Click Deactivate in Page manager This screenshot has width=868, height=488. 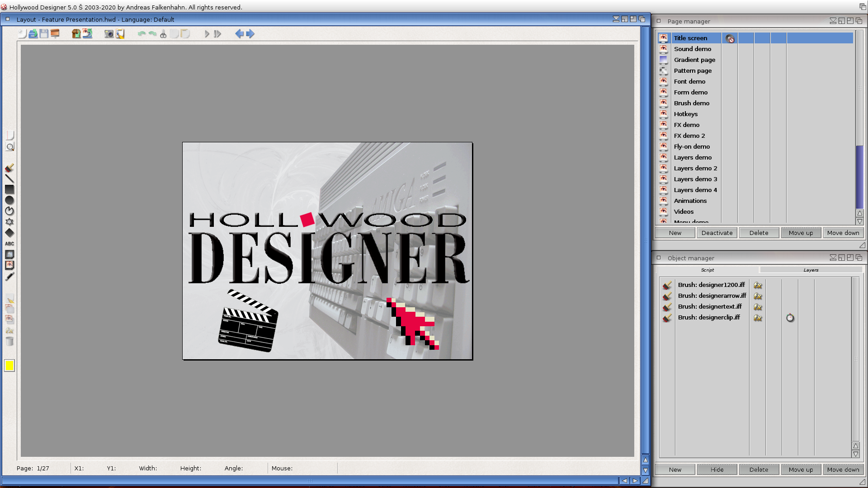[717, 233]
